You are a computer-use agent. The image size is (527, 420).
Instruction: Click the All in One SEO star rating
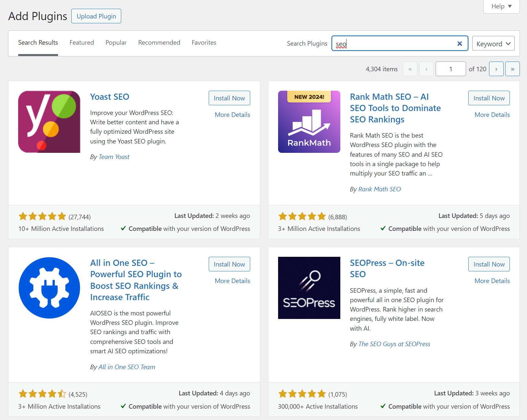42,394
